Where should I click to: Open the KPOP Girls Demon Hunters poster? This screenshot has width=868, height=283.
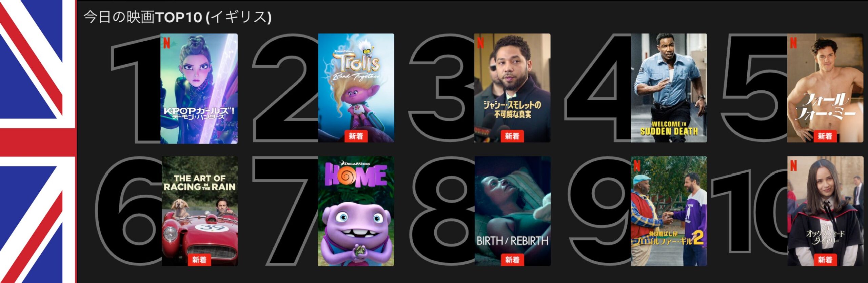pyautogui.click(x=199, y=88)
